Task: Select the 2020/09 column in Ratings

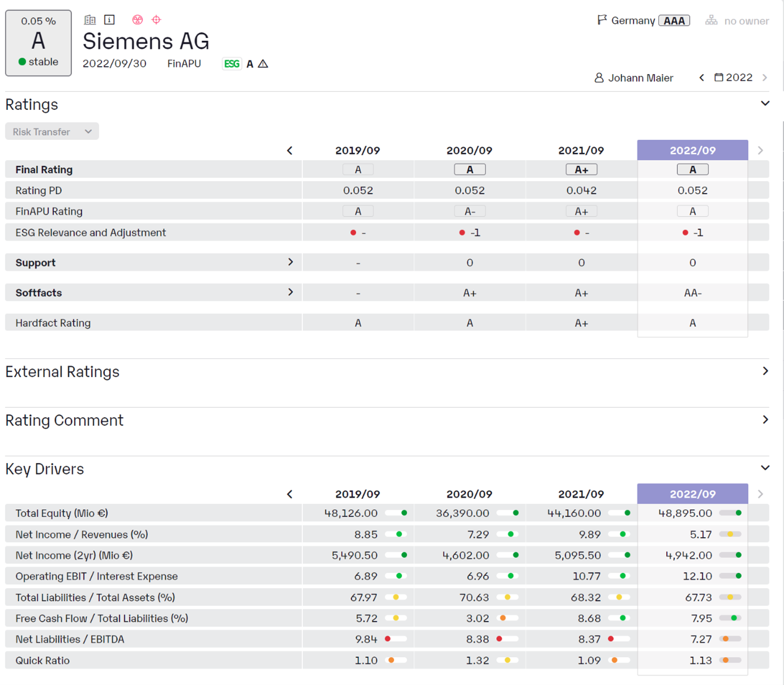Action: coord(469,151)
